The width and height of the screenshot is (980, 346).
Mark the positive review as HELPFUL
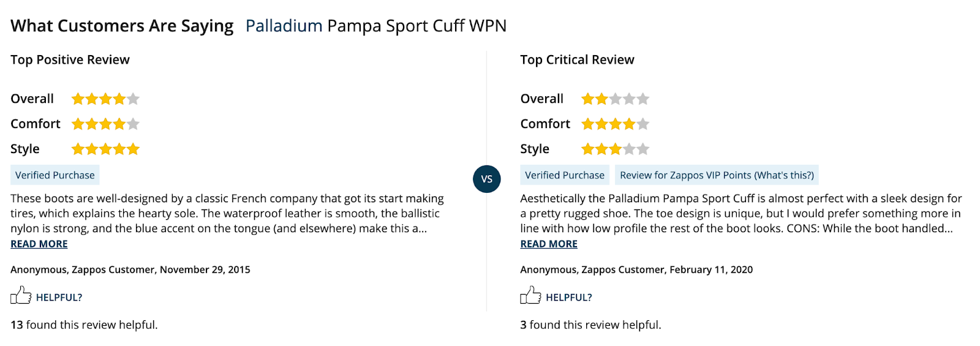(59, 298)
